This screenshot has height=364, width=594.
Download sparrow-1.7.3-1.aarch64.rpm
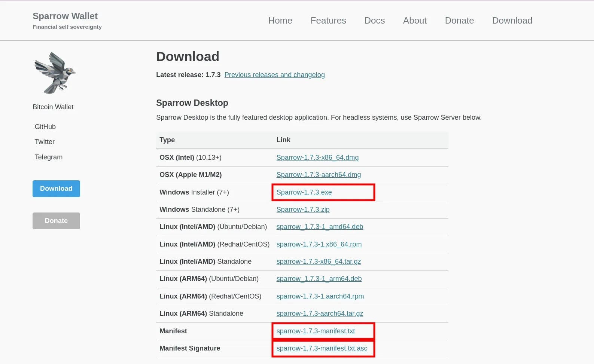click(x=320, y=296)
